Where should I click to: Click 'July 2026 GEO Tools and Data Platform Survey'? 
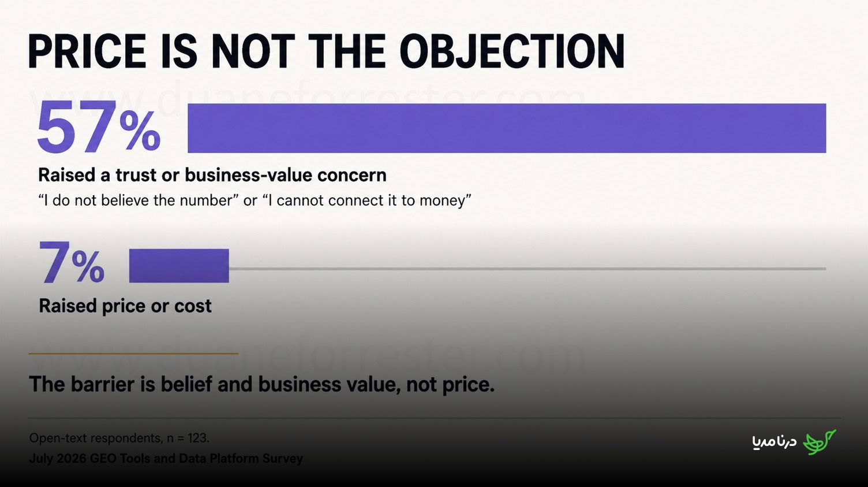click(x=166, y=459)
